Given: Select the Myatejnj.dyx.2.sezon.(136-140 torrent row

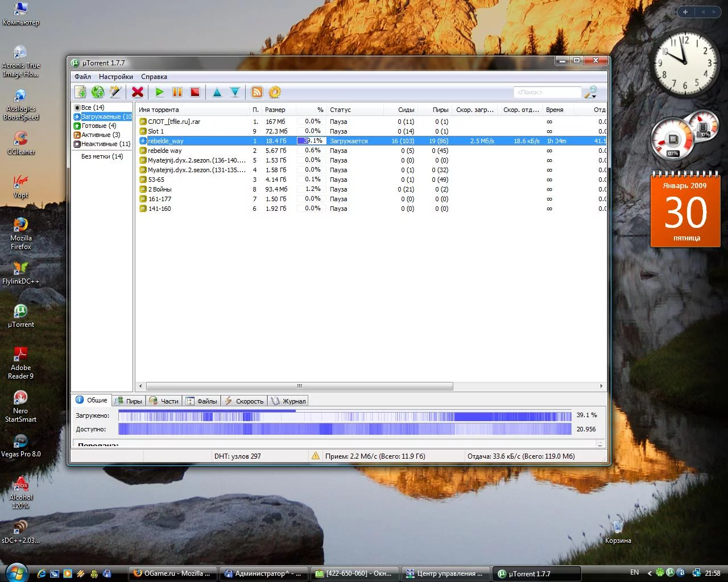Looking at the screenshot, I should click(196, 160).
